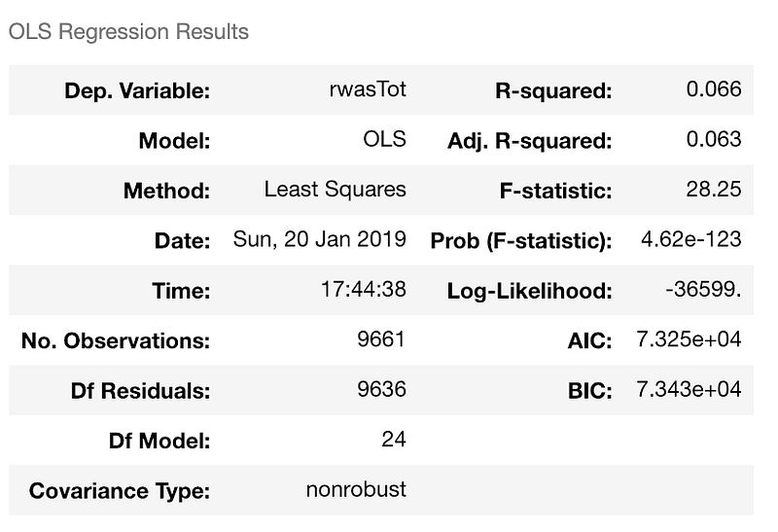Select the Dep. Variable label
778x532 pixels.
137,91
